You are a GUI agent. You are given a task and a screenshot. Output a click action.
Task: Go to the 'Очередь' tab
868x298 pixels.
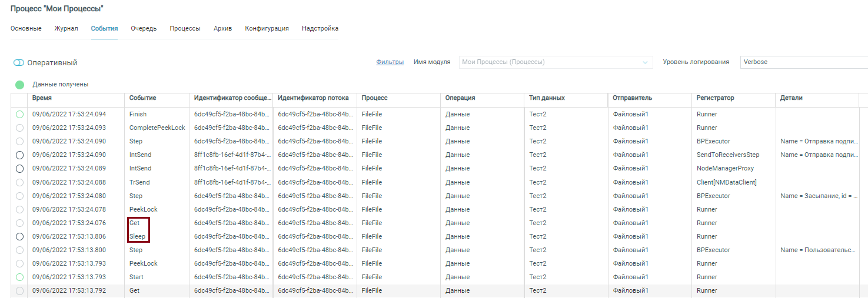(144, 28)
